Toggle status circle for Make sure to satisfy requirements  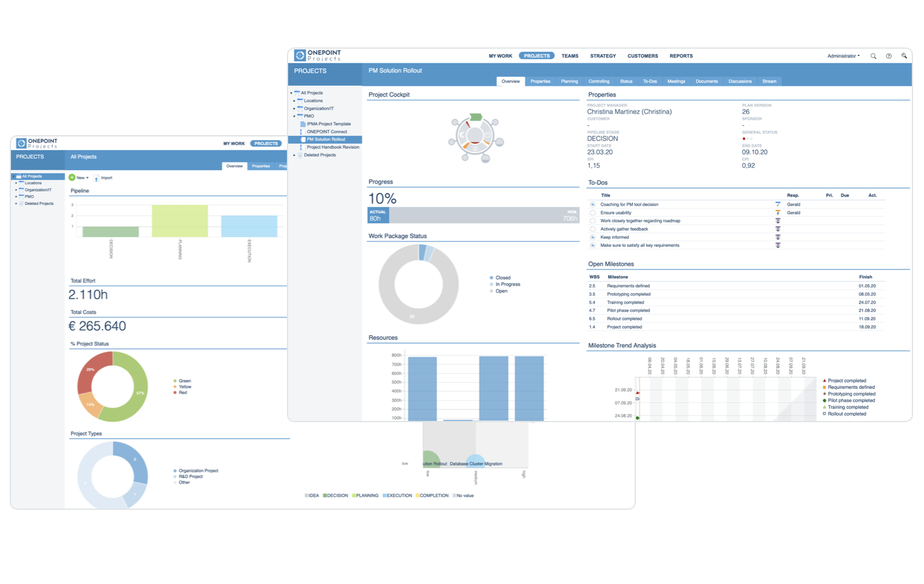(x=593, y=246)
